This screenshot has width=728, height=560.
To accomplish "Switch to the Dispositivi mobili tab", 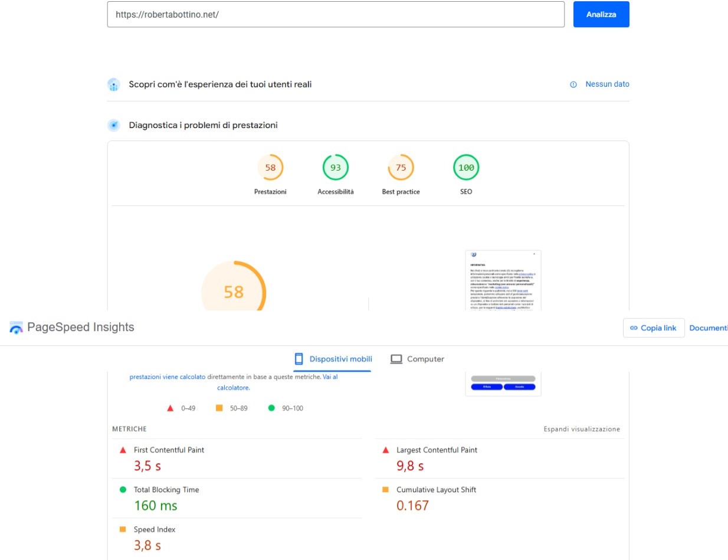I will tap(333, 359).
